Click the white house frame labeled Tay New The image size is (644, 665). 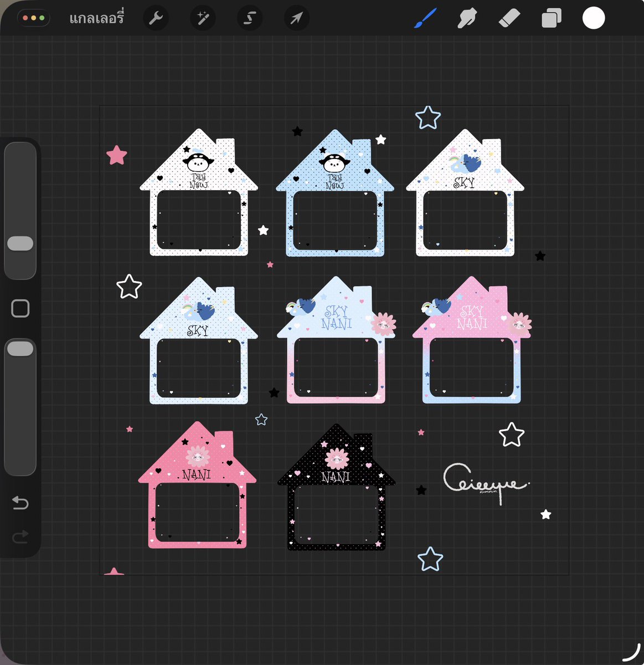point(199,193)
